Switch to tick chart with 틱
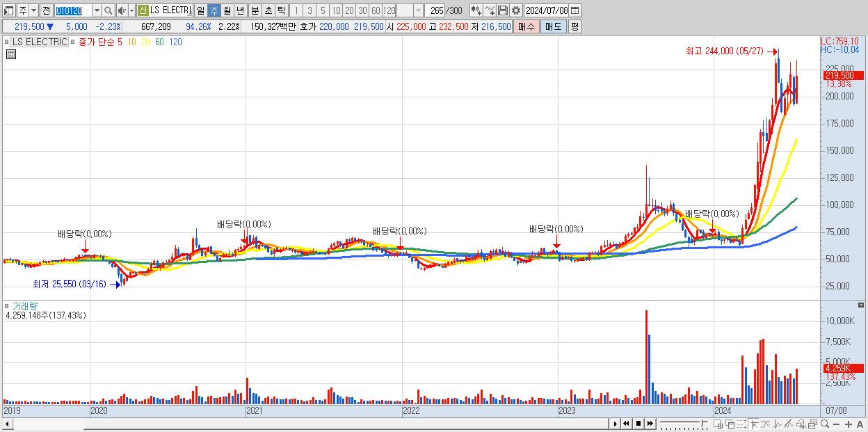 (281, 10)
